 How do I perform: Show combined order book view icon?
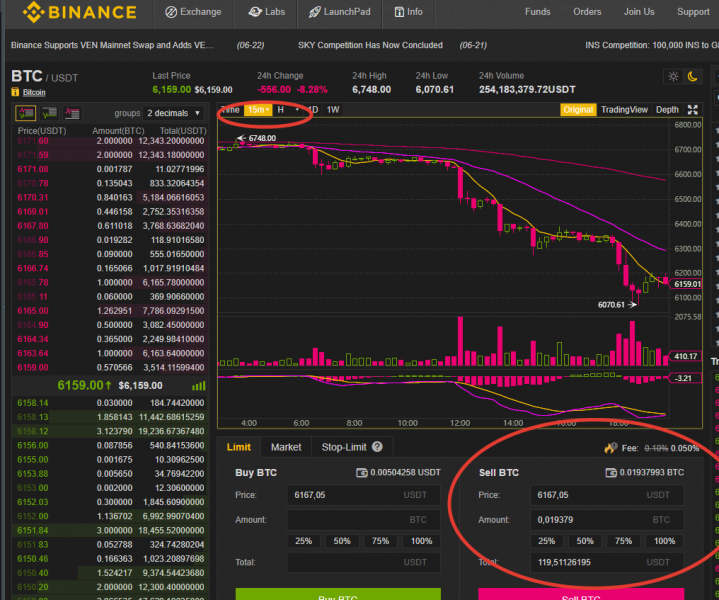[x=26, y=113]
